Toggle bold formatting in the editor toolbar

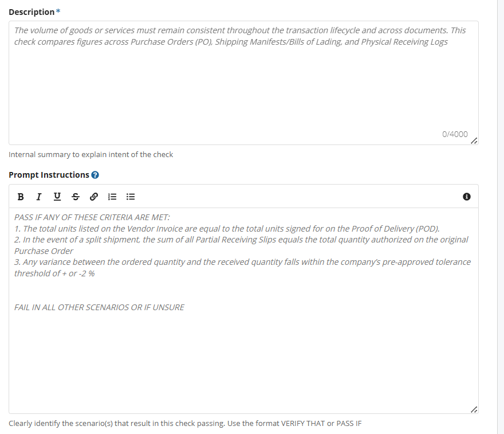point(21,197)
